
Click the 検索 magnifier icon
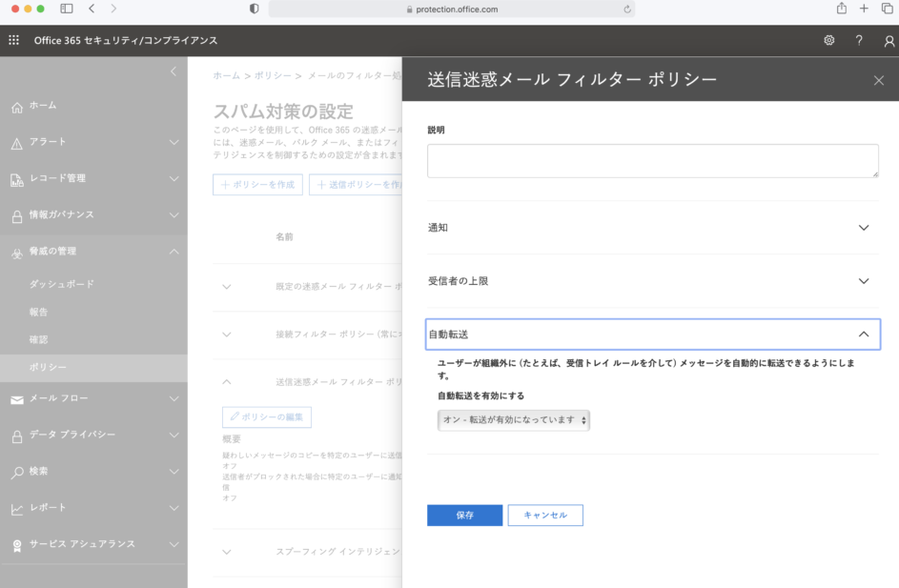(x=16, y=472)
